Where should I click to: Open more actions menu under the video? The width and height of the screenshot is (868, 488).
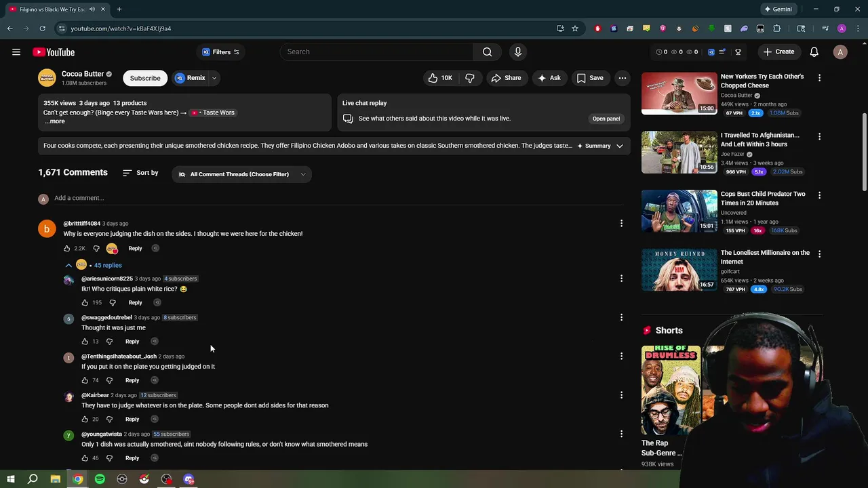point(622,78)
